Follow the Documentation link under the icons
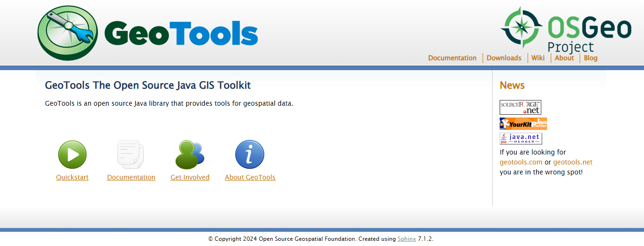This screenshot has height=246, width=644. [131, 177]
